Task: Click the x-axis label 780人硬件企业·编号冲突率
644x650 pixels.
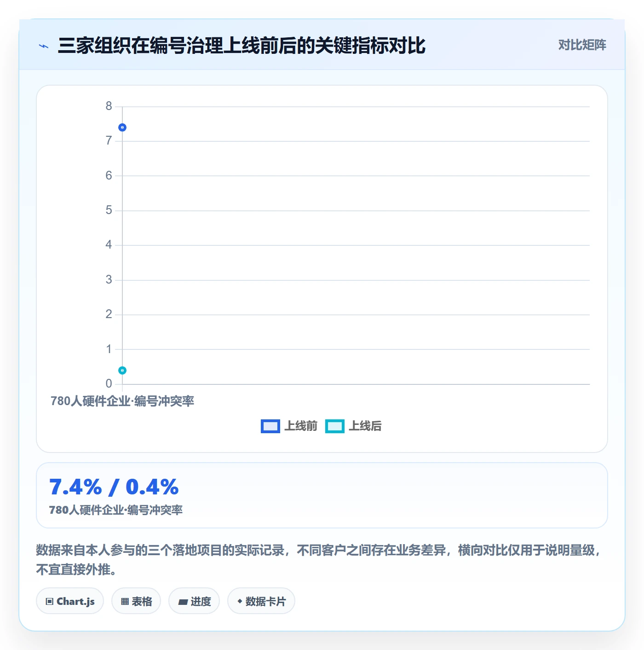Action: point(122,401)
